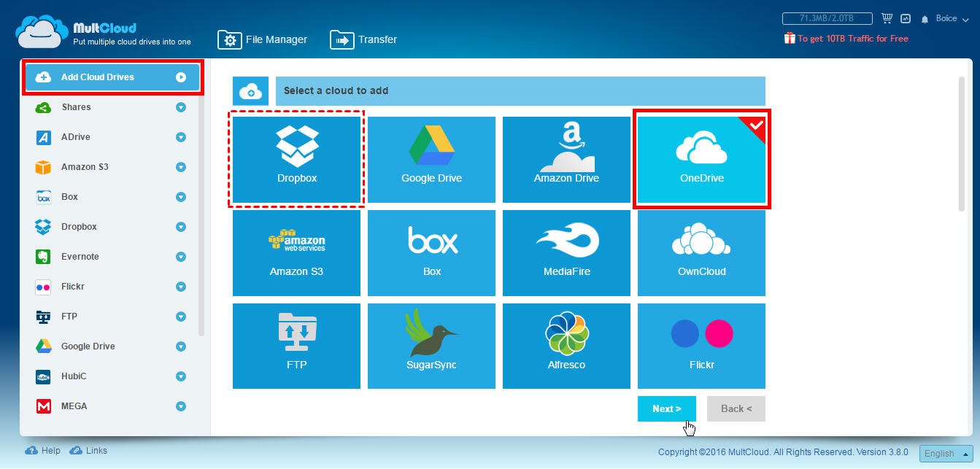This screenshot has height=469, width=980.
Task: Switch to the File Manager tab
Action: pos(263,39)
